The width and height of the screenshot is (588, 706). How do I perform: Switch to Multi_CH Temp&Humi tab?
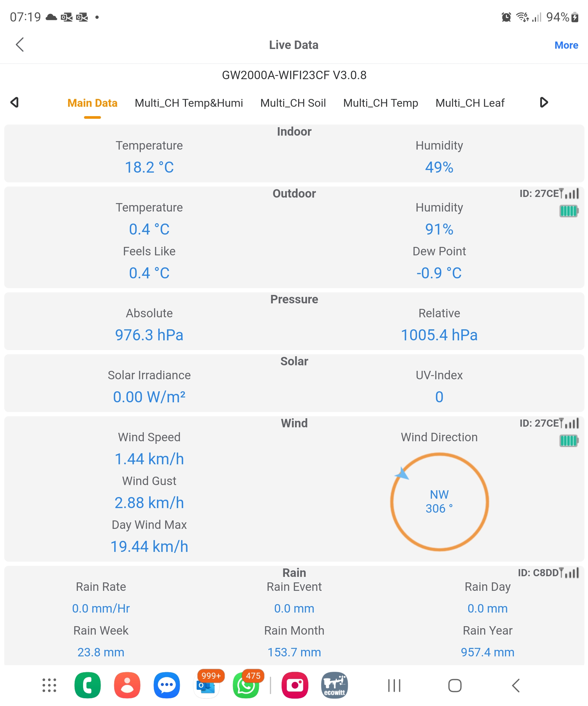[x=189, y=103]
